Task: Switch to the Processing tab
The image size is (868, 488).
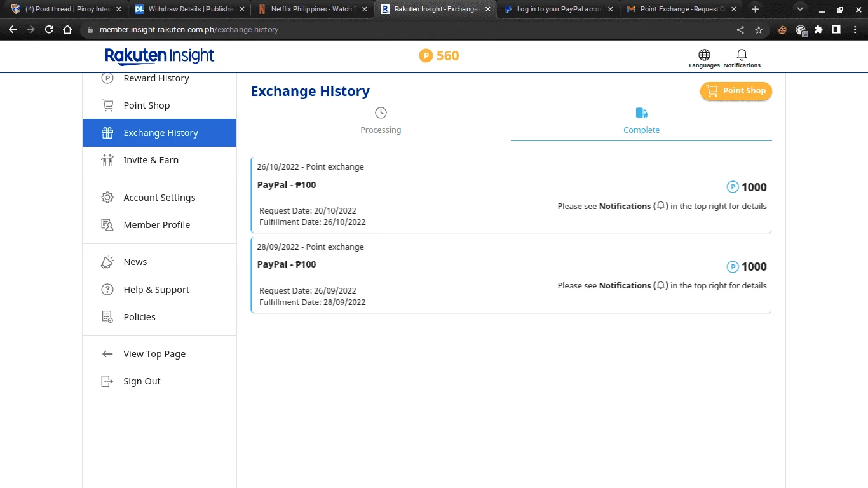Action: tap(381, 121)
